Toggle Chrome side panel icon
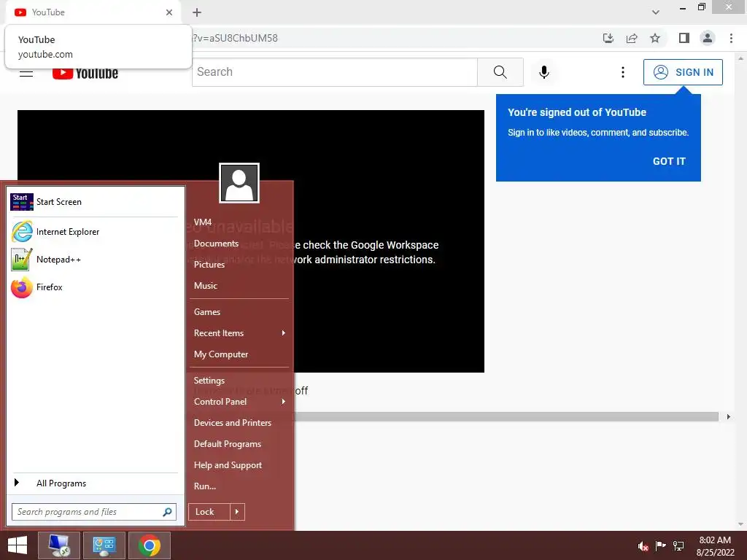 coord(684,38)
